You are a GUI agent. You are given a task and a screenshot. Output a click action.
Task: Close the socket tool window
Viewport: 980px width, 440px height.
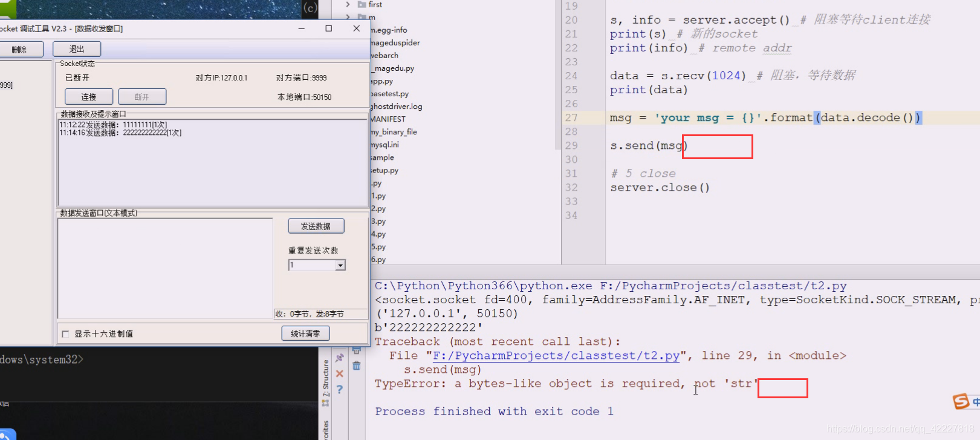356,28
